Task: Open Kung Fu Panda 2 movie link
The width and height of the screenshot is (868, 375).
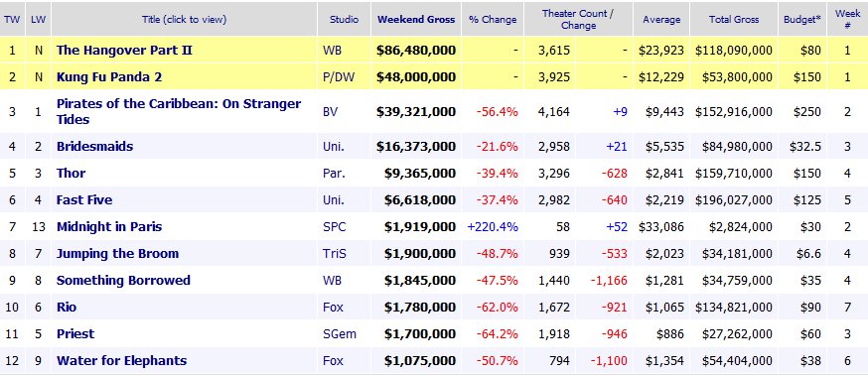Action: 109,76
